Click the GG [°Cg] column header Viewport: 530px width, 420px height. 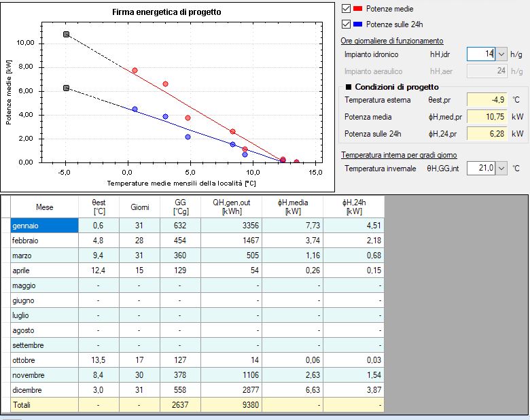180,207
